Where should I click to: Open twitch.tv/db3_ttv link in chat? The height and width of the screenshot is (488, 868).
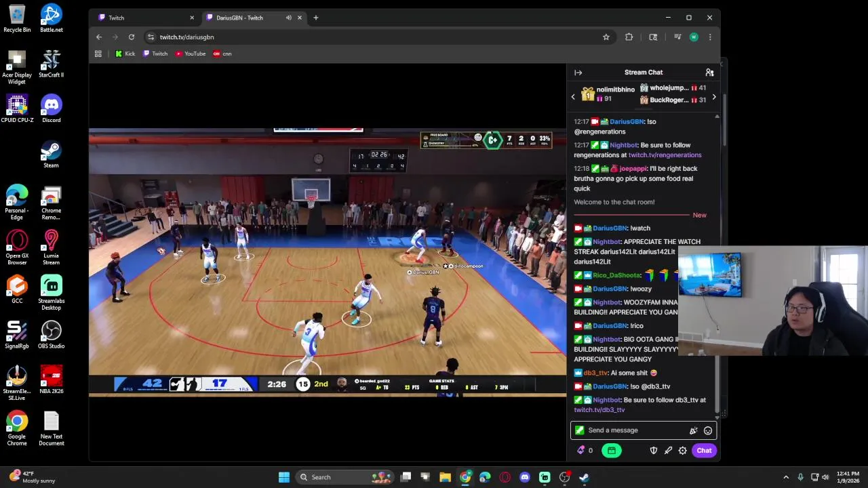(599, 410)
